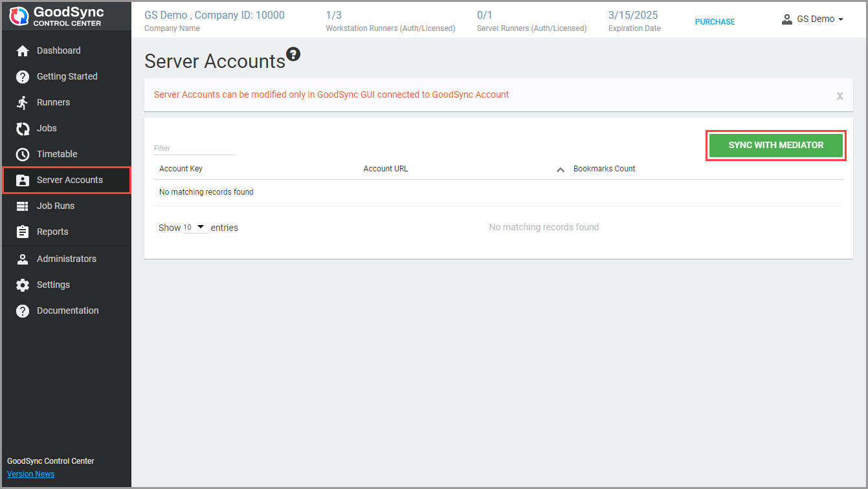Open the Timetable clock icon
This screenshot has width=868, height=489.
23,154
